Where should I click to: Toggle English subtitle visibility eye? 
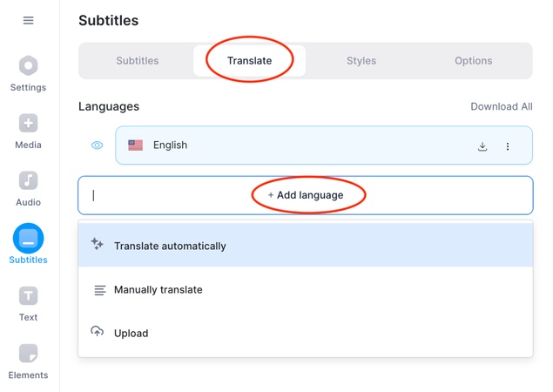click(97, 145)
